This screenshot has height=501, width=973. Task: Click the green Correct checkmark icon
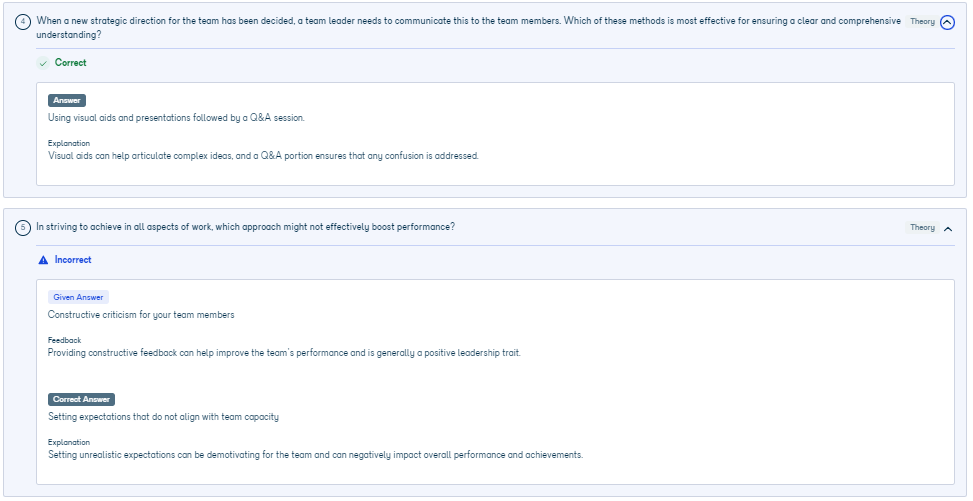43,63
